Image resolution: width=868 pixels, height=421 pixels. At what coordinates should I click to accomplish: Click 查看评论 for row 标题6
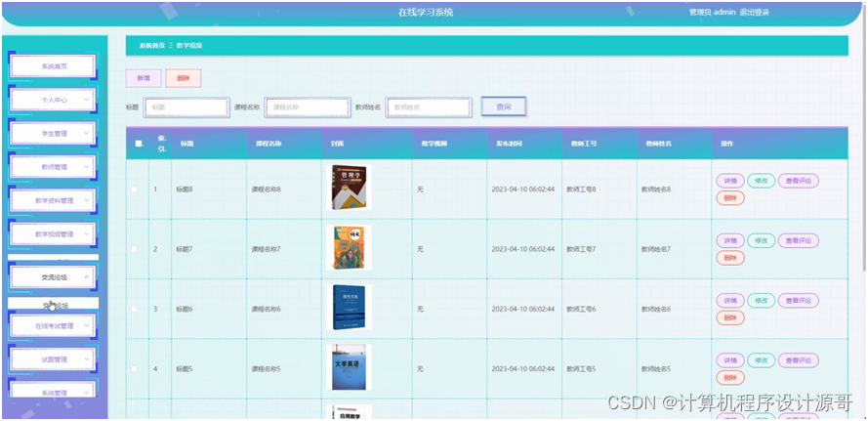(799, 300)
